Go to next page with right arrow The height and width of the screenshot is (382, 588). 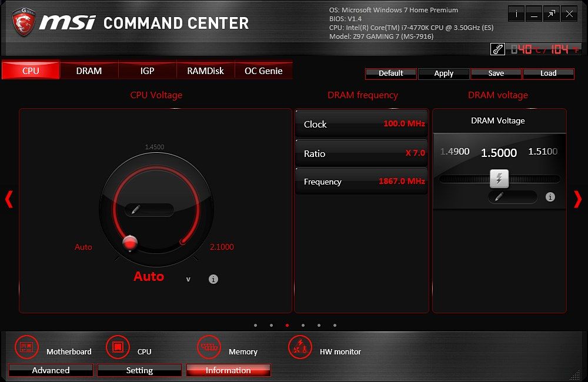[578, 199]
